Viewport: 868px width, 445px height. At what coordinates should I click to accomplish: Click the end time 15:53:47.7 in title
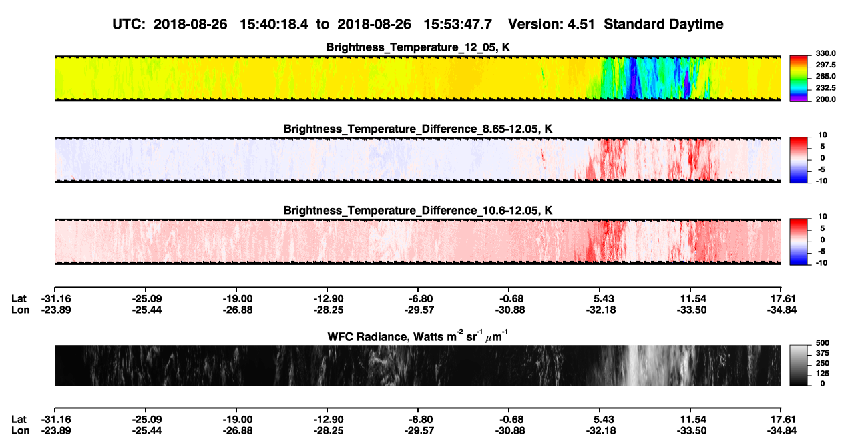point(458,24)
